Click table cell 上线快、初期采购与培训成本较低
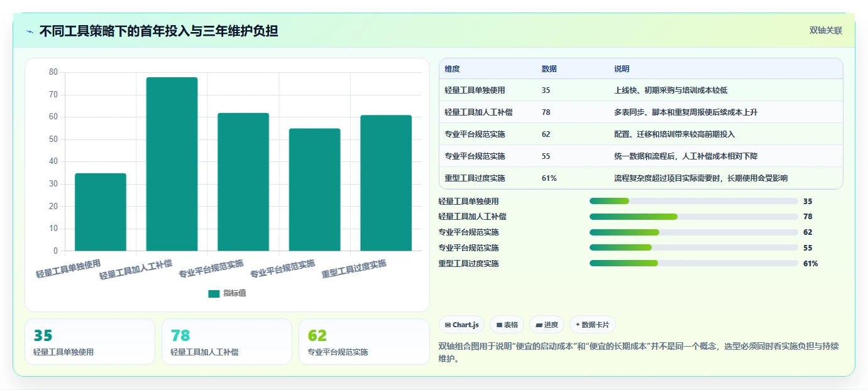Image resolution: width=868 pixels, height=390 pixels. tap(671, 90)
